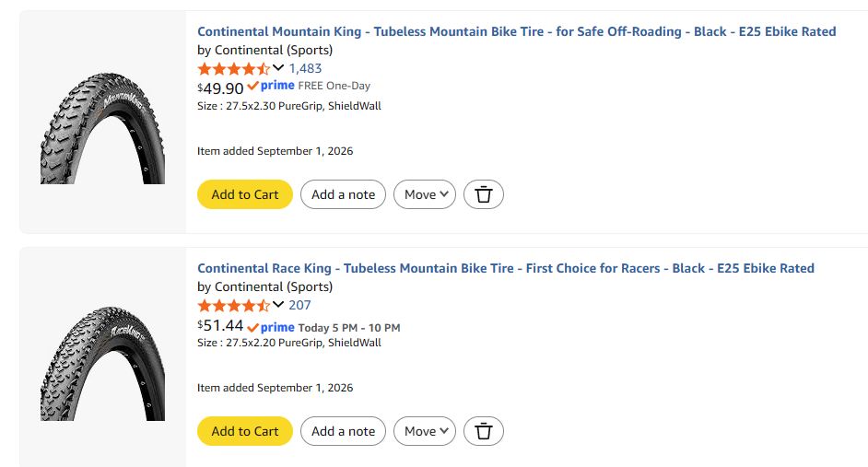Open the Race King tire thumbnail image
Screen dimensions: 868x467
102,364
